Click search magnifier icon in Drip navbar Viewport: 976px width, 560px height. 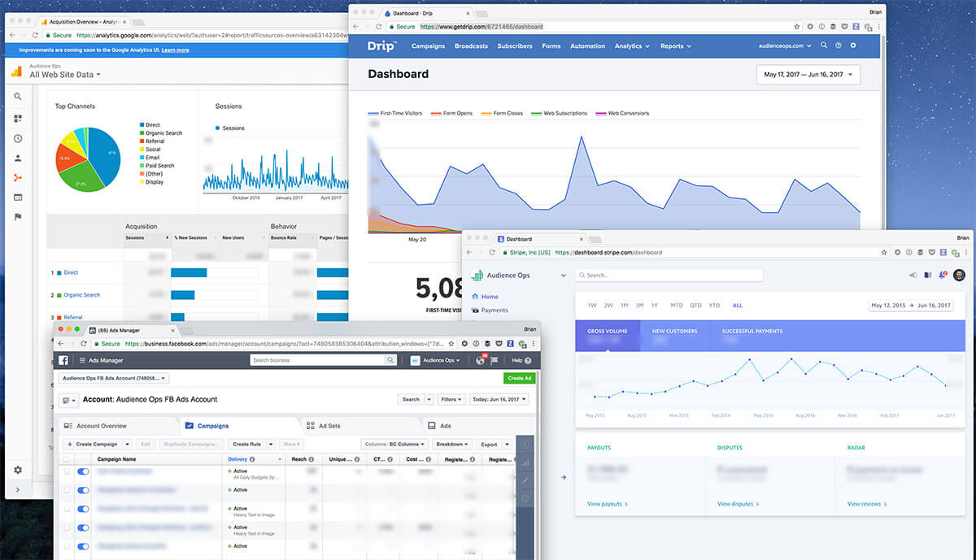pos(824,46)
